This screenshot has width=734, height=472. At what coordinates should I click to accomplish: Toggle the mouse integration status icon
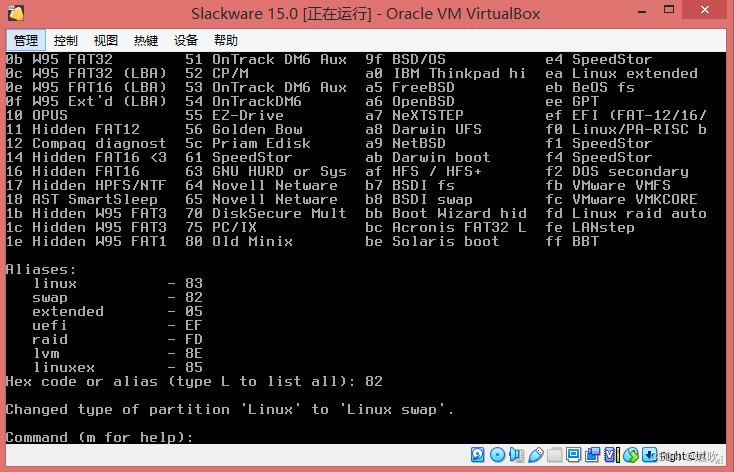[x=631, y=455]
